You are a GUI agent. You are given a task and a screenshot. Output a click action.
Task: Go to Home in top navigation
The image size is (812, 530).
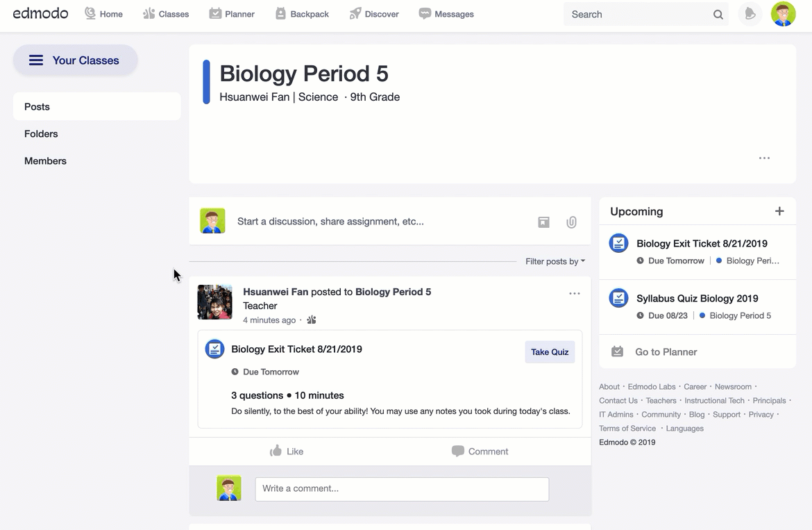coord(103,14)
